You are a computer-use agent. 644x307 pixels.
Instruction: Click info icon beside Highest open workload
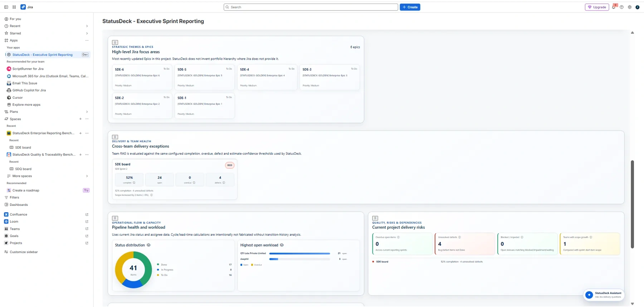pos(282,245)
